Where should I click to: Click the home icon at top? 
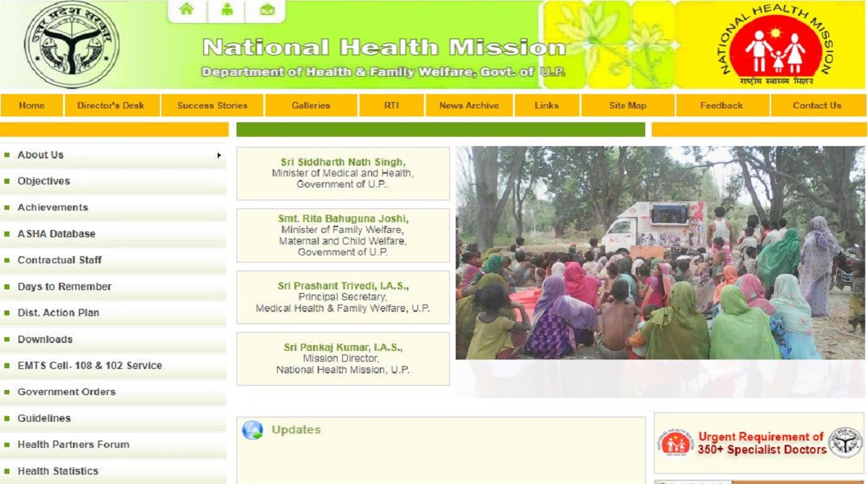click(187, 9)
